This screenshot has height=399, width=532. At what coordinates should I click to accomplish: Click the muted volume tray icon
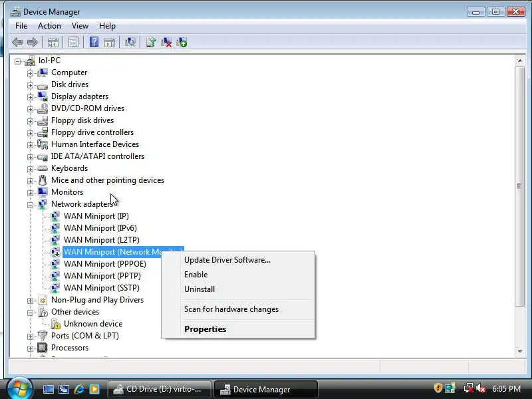tap(480, 388)
